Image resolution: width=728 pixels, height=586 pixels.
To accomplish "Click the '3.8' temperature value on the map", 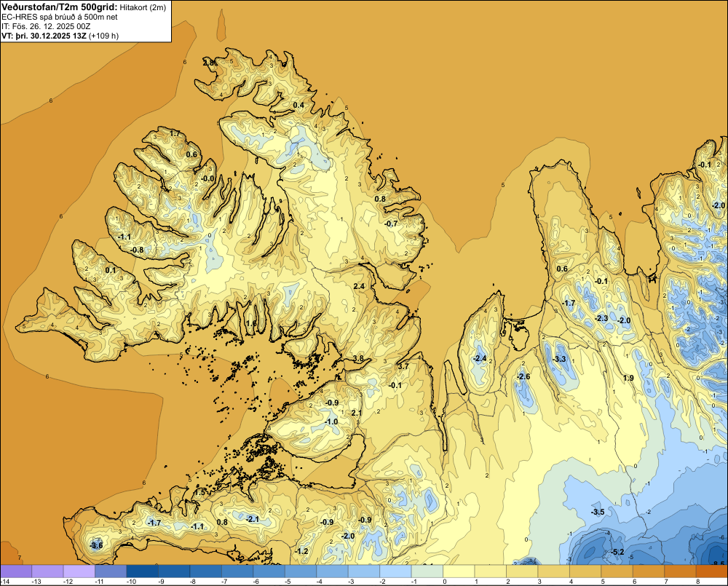I will (358, 358).
